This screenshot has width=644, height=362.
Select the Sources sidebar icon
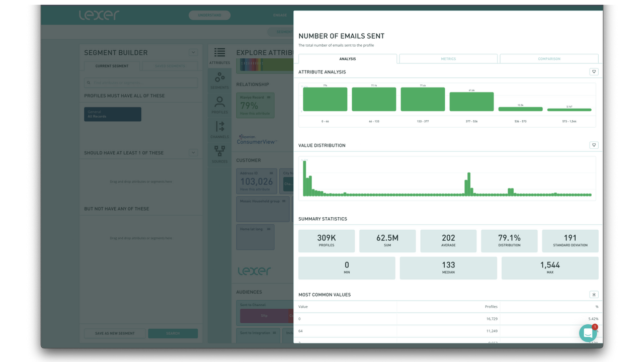coord(219,151)
